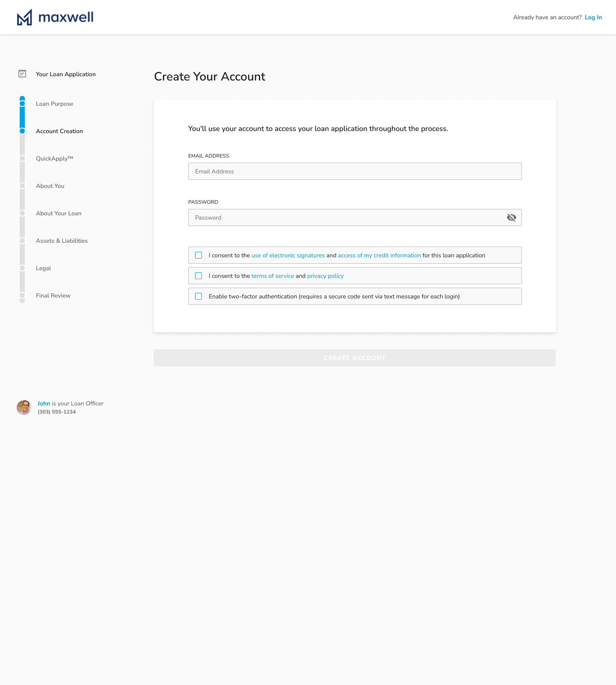
Task: Click John's loan officer avatar photo
Action: pyautogui.click(x=24, y=408)
